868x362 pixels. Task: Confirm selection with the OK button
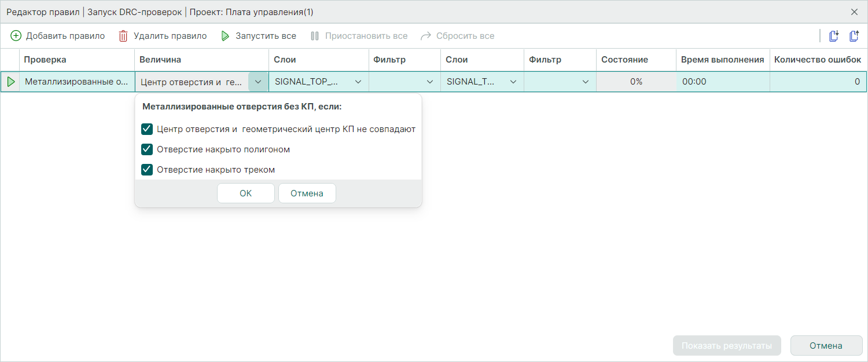pyautogui.click(x=245, y=193)
